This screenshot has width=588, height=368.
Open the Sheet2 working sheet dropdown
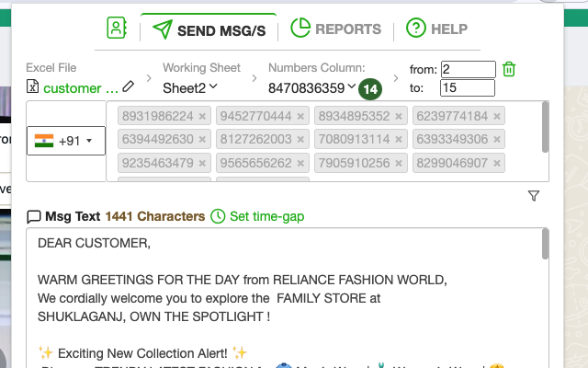pyautogui.click(x=190, y=88)
